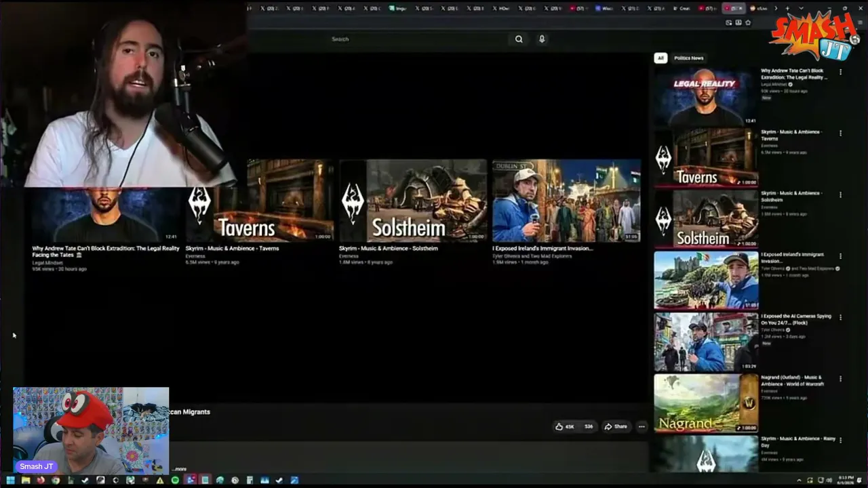
Task: Click end-screen title Skyrim - Music & Ambience - Solstheim
Action: click(x=389, y=249)
